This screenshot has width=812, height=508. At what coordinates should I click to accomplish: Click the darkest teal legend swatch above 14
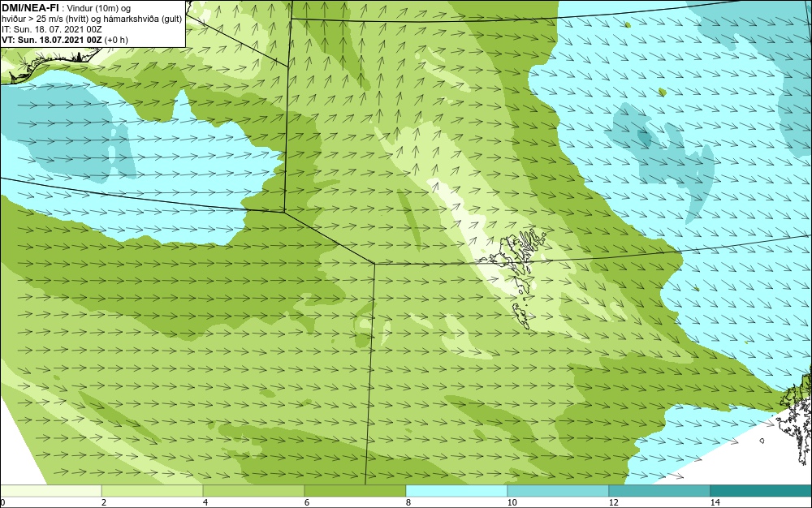tap(761, 491)
